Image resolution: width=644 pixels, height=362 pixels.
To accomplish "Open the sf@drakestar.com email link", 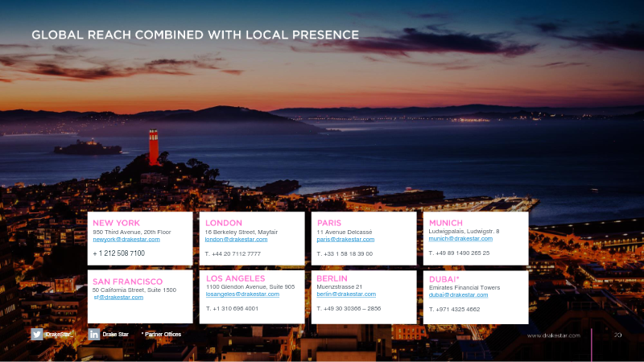I will click(x=118, y=297).
